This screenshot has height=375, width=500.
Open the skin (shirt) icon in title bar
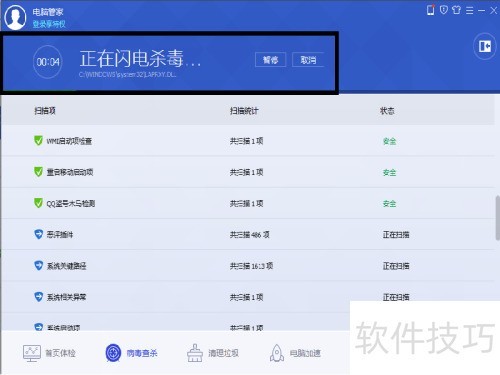[x=456, y=10]
